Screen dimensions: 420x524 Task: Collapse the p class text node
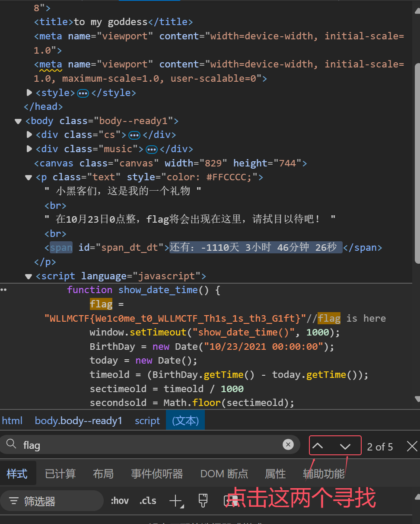(29, 177)
